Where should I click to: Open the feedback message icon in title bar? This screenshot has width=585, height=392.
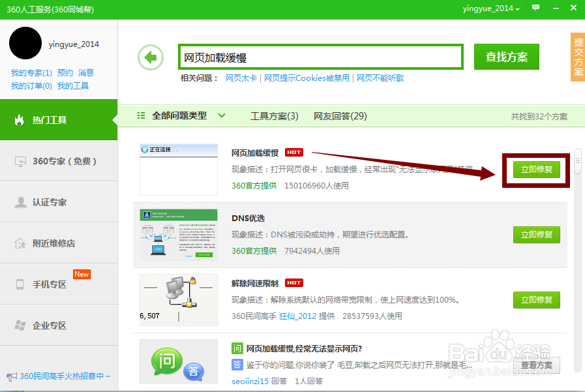click(x=535, y=8)
